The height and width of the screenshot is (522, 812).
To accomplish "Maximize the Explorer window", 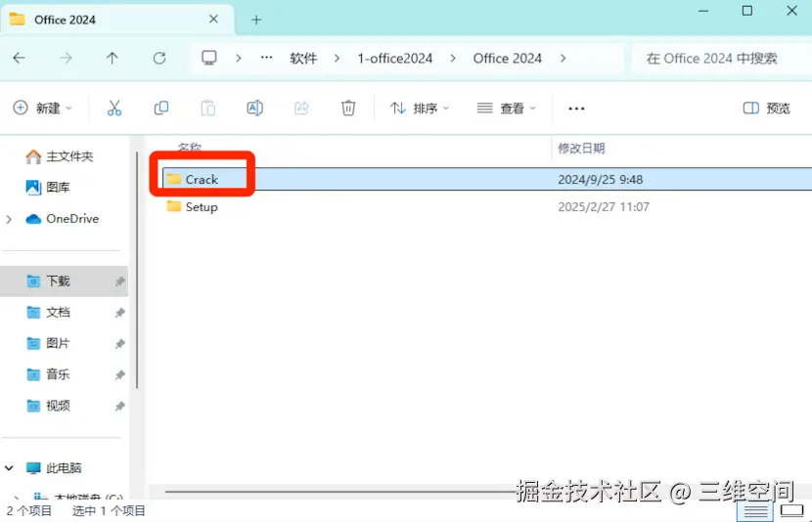I will [x=746, y=11].
